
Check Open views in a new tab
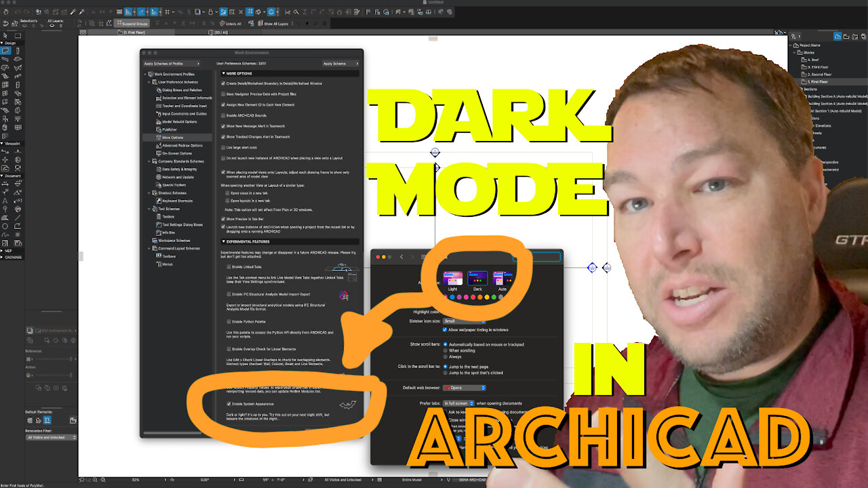[228, 192]
